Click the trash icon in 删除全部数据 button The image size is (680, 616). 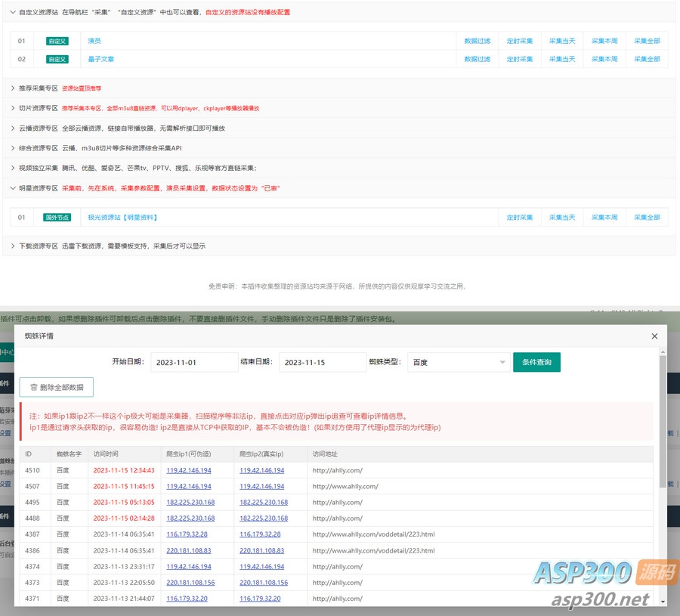[x=33, y=387]
